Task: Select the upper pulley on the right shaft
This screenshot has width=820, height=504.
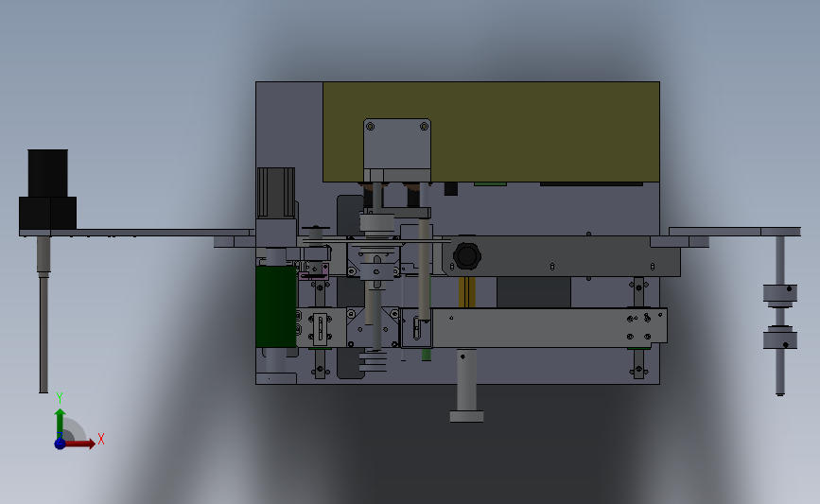Action: click(x=779, y=294)
